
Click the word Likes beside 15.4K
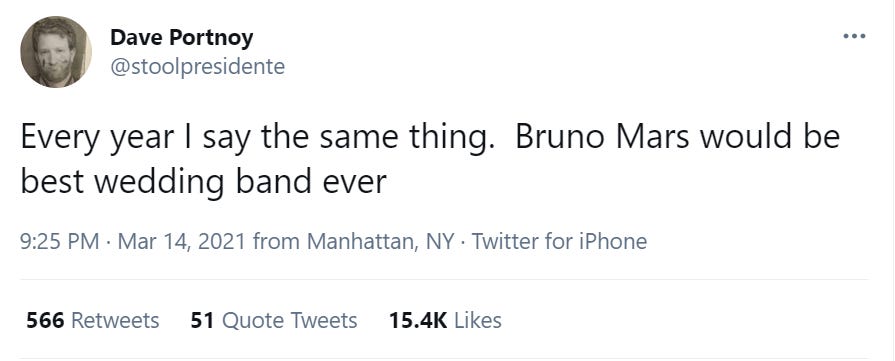pos(478,320)
